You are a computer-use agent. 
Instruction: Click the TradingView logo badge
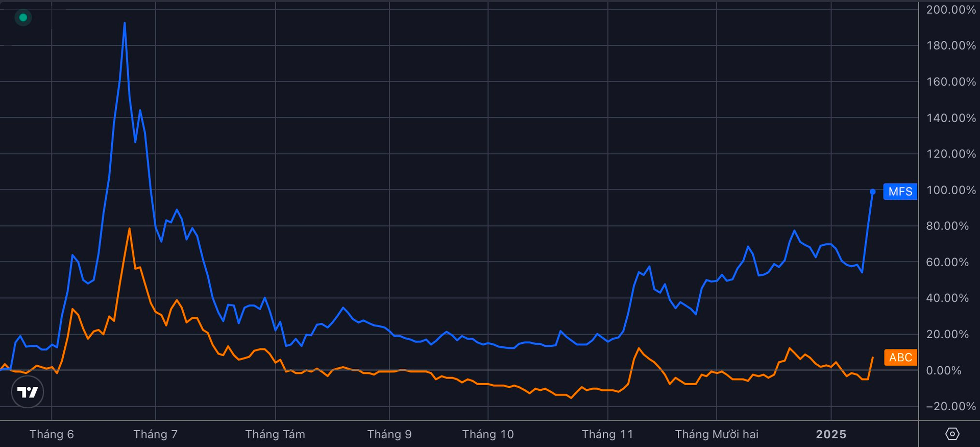pos(28,392)
